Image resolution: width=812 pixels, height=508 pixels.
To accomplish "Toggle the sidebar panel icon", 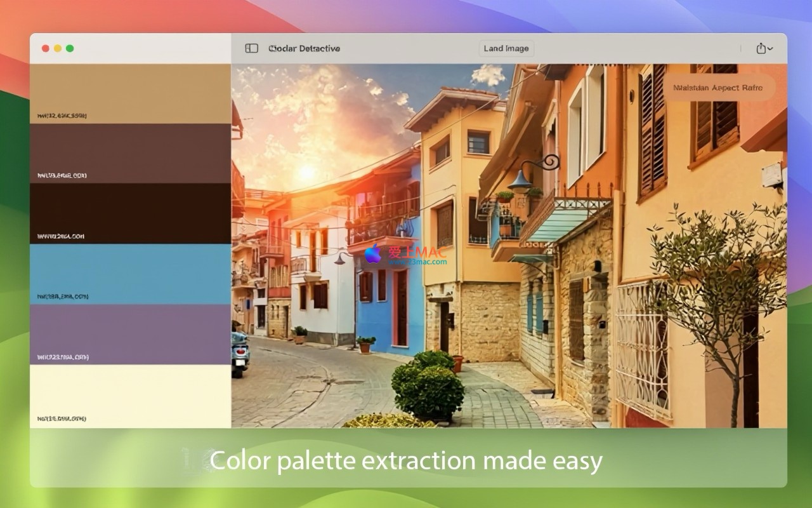I will tap(252, 48).
